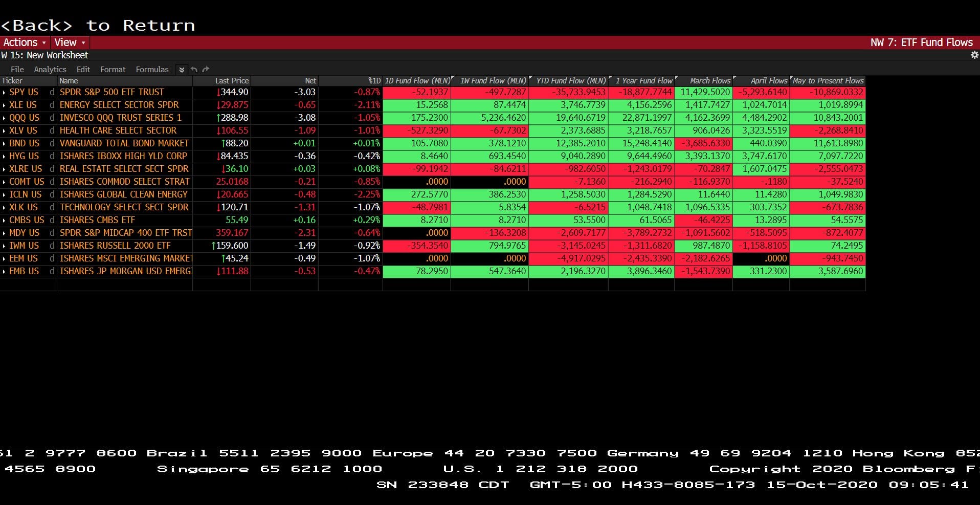The width and height of the screenshot is (980, 505).
Task: Expand the HYG US row
Action: coord(4,156)
